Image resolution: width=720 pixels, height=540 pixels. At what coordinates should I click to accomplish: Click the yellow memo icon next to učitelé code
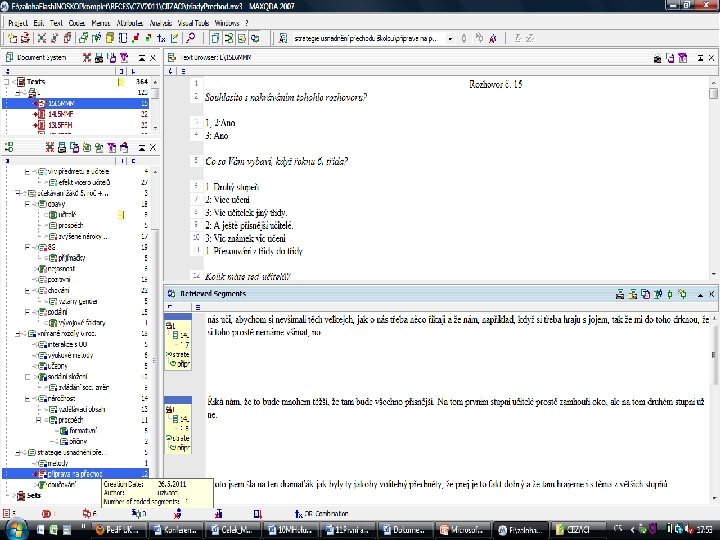tap(121, 214)
